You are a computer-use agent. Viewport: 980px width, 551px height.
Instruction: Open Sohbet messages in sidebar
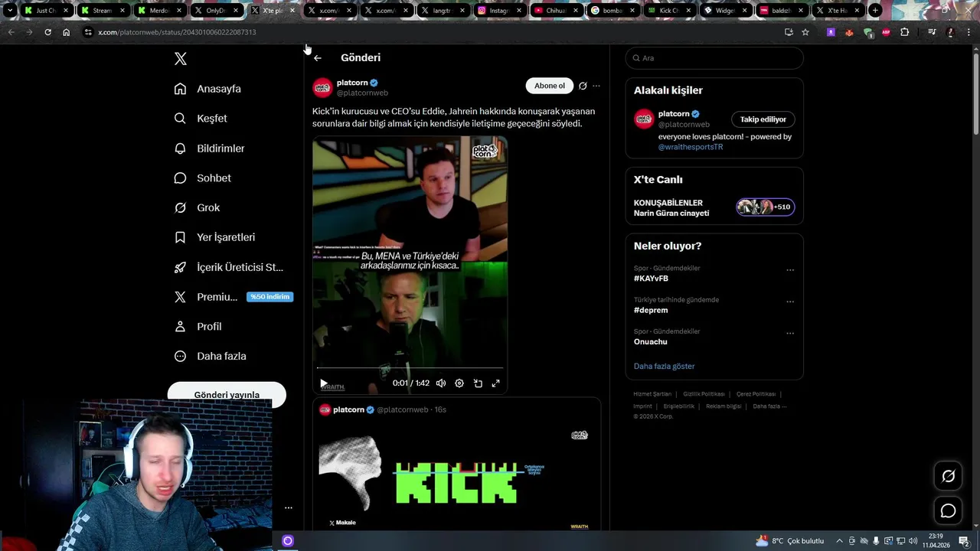202,178
